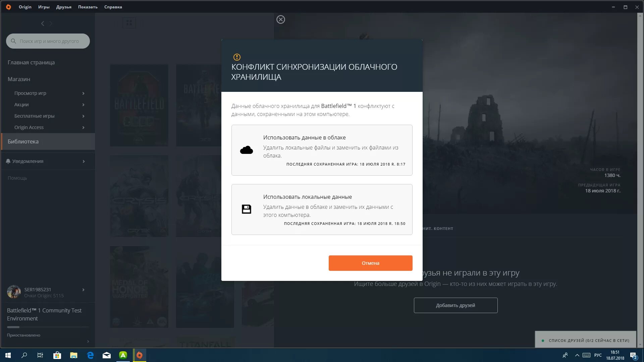Click the Добавить друзей button
This screenshot has height=362, width=644.
(455, 305)
